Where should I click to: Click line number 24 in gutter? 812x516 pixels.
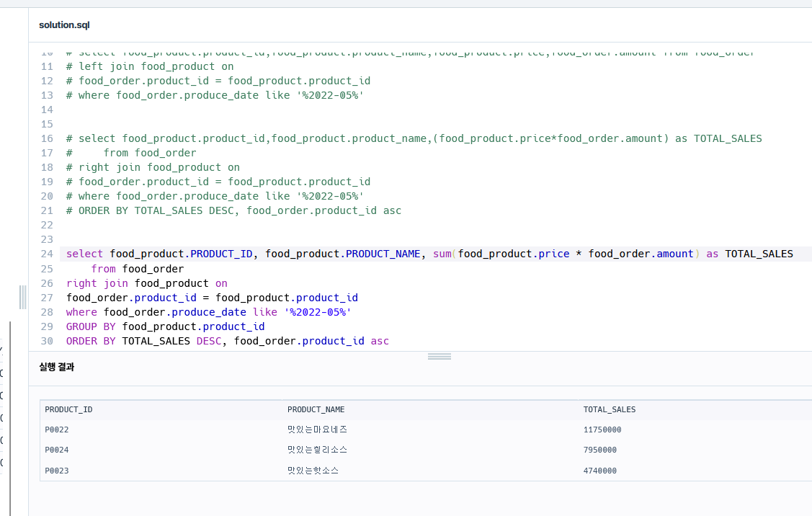[x=47, y=254]
